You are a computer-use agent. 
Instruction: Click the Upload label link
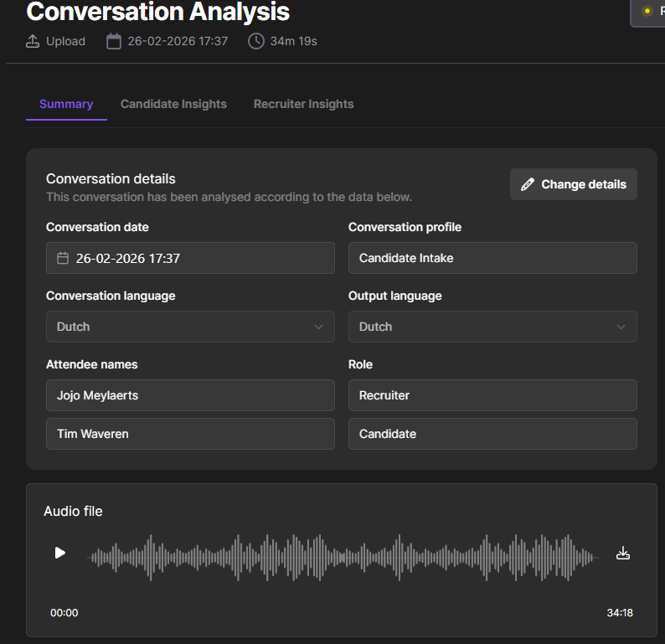[65, 41]
